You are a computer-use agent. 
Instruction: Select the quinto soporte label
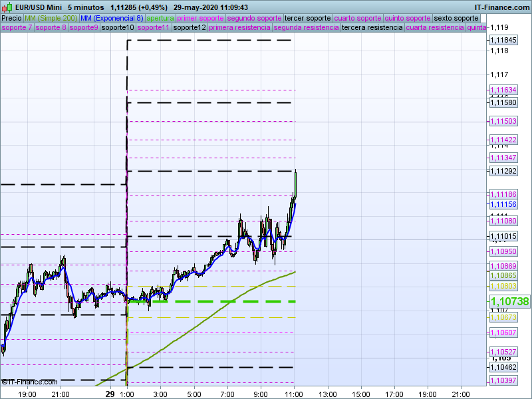click(408, 19)
